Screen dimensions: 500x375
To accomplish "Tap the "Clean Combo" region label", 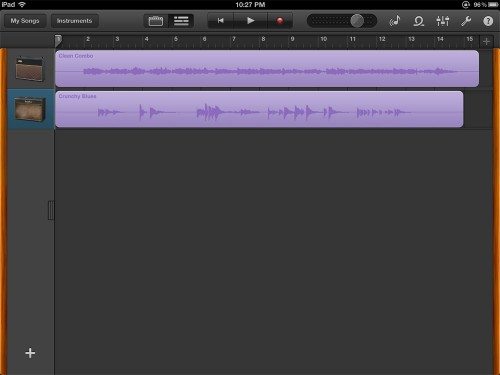I will [76, 56].
